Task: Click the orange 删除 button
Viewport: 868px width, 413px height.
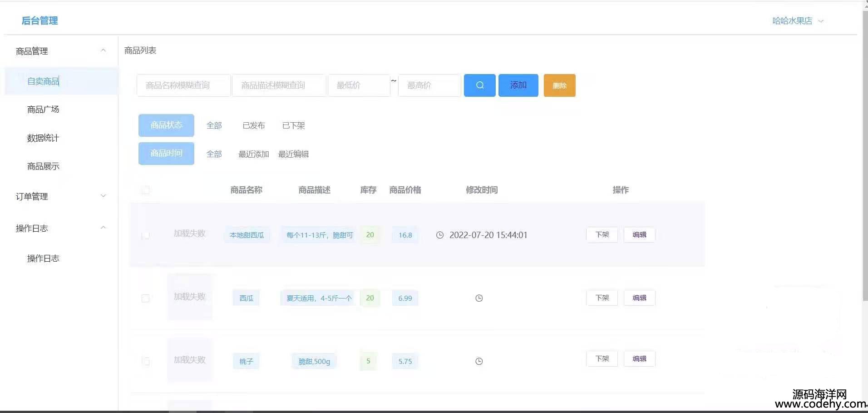Action: pyautogui.click(x=559, y=85)
